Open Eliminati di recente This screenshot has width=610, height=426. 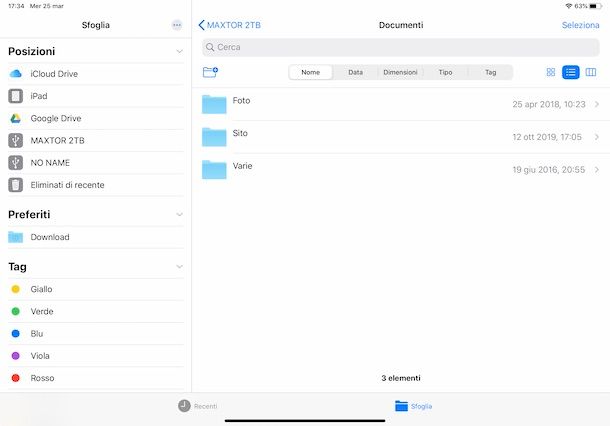(96, 185)
